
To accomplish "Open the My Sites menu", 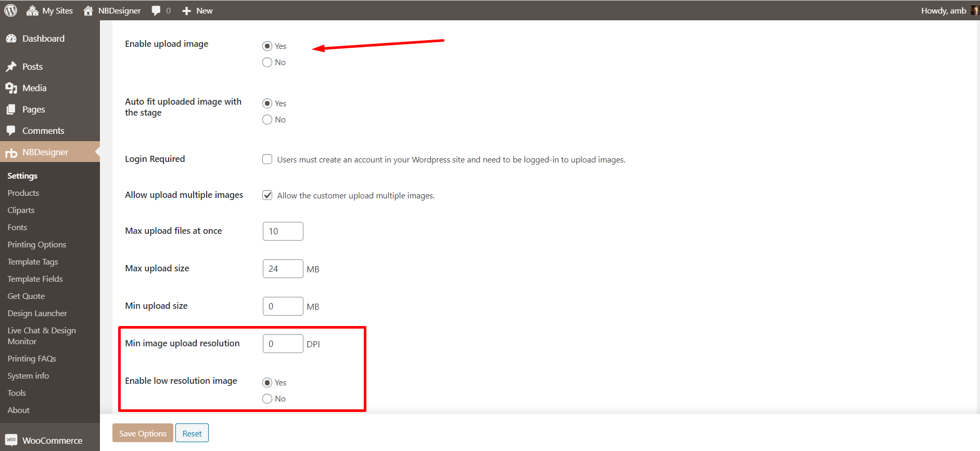I will (49, 10).
